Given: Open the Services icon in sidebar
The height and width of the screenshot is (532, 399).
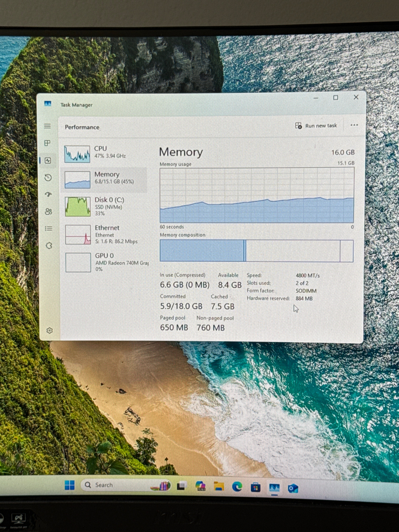Looking at the screenshot, I should tap(49, 246).
